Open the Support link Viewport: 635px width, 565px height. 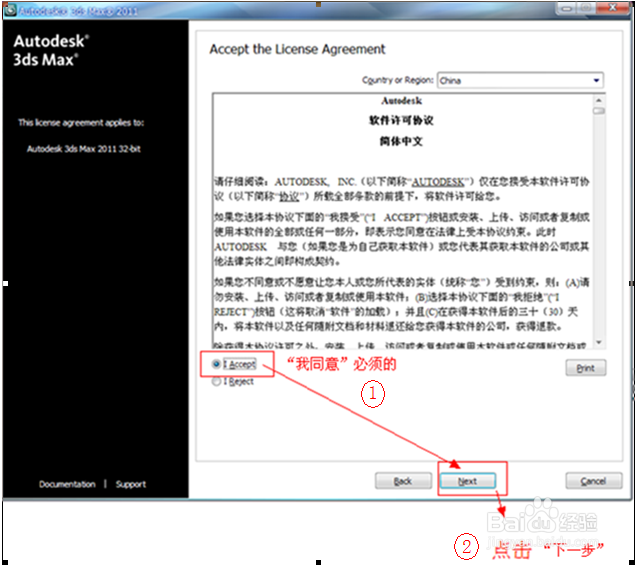131,484
